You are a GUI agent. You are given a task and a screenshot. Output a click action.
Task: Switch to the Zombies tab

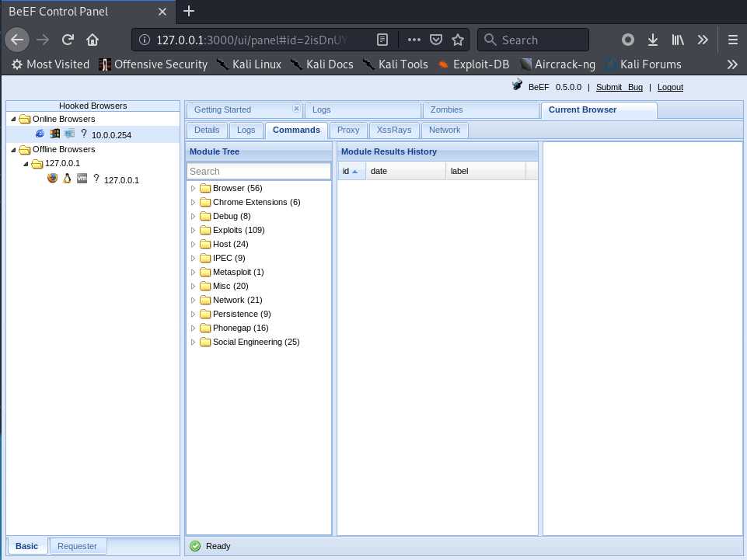(480, 110)
